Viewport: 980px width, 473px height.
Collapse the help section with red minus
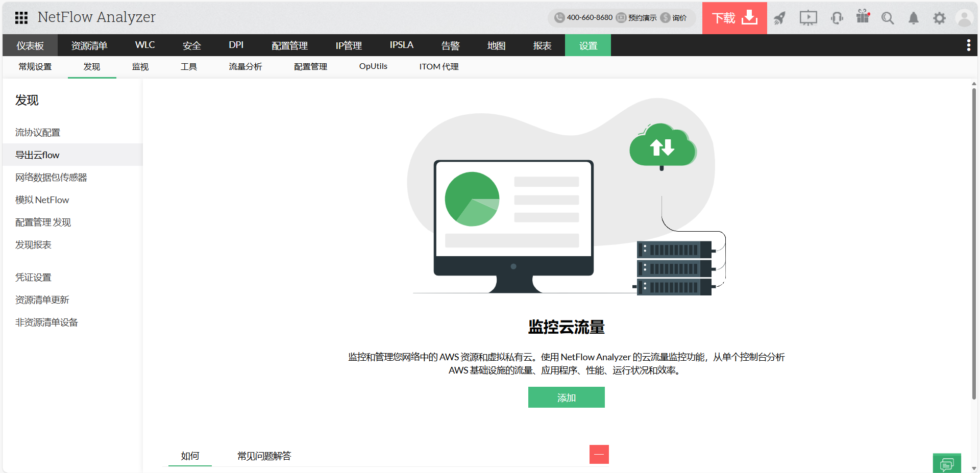pyautogui.click(x=599, y=454)
